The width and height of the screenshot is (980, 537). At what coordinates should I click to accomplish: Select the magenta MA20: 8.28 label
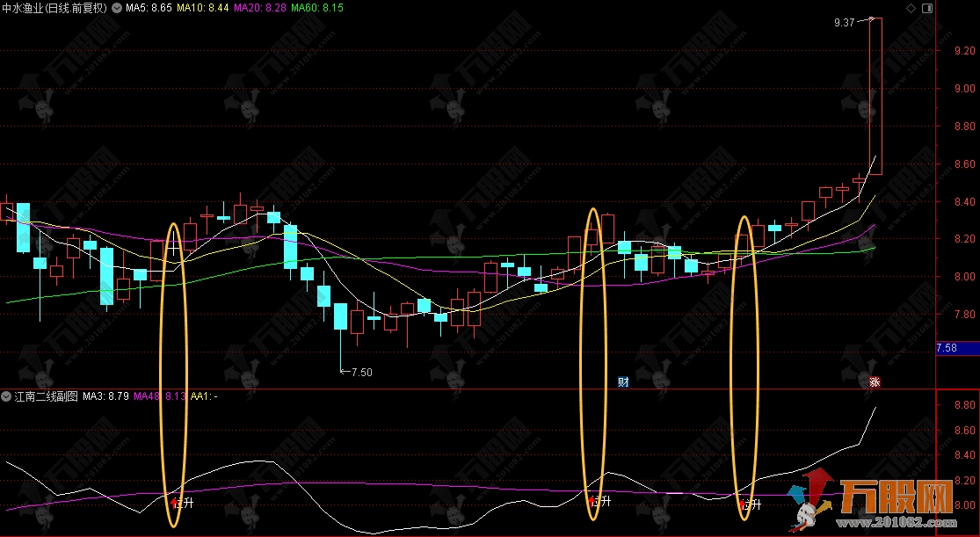(x=259, y=8)
